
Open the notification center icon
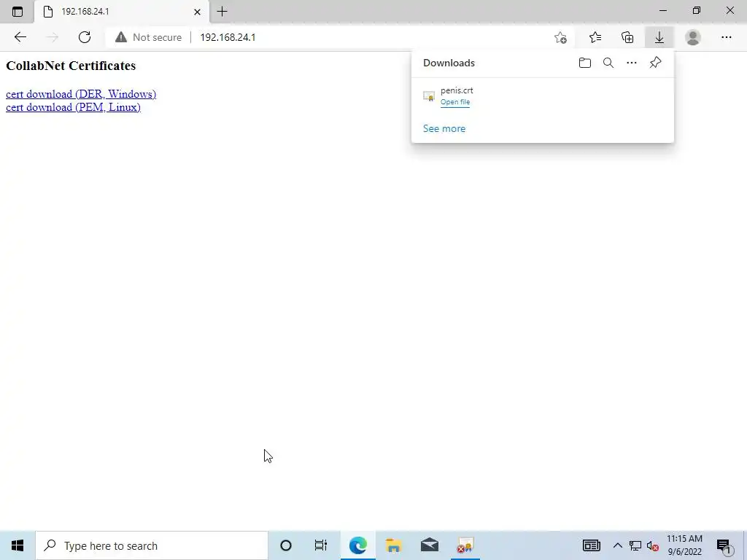(723, 547)
